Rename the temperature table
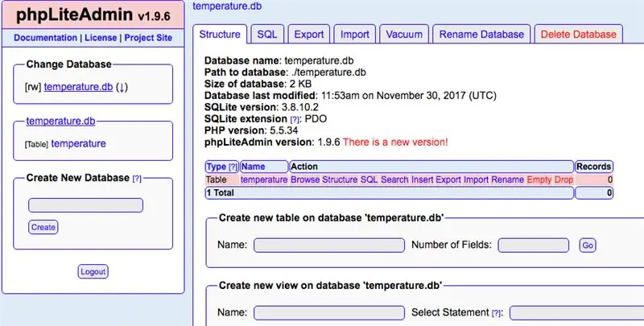The width and height of the screenshot is (644, 326). click(507, 180)
